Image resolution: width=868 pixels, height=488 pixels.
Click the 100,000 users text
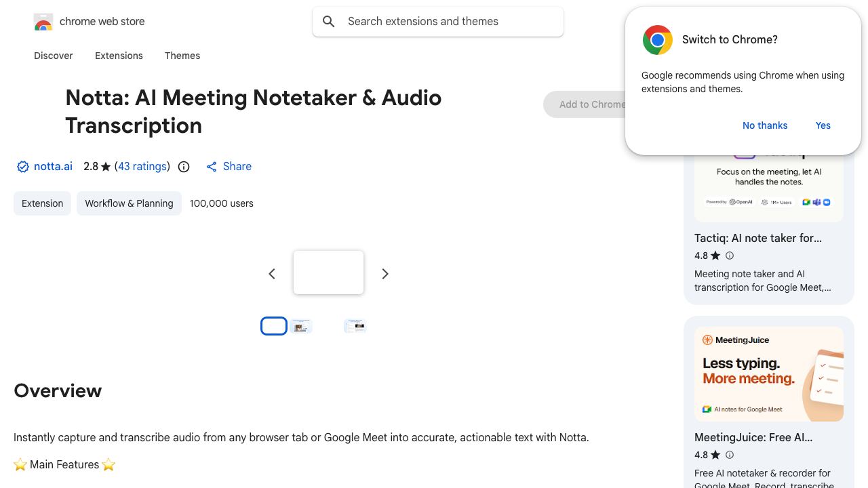click(x=222, y=203)
